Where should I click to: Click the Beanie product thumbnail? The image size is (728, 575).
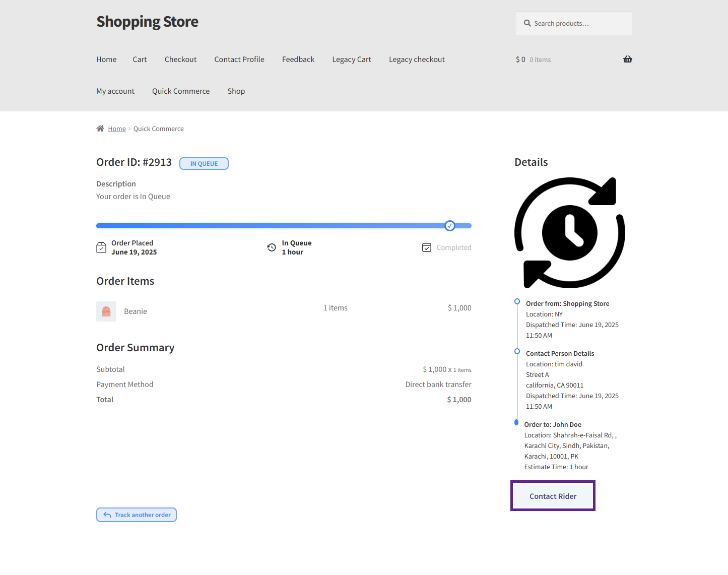pyautogui.click(x=106, y=311)
